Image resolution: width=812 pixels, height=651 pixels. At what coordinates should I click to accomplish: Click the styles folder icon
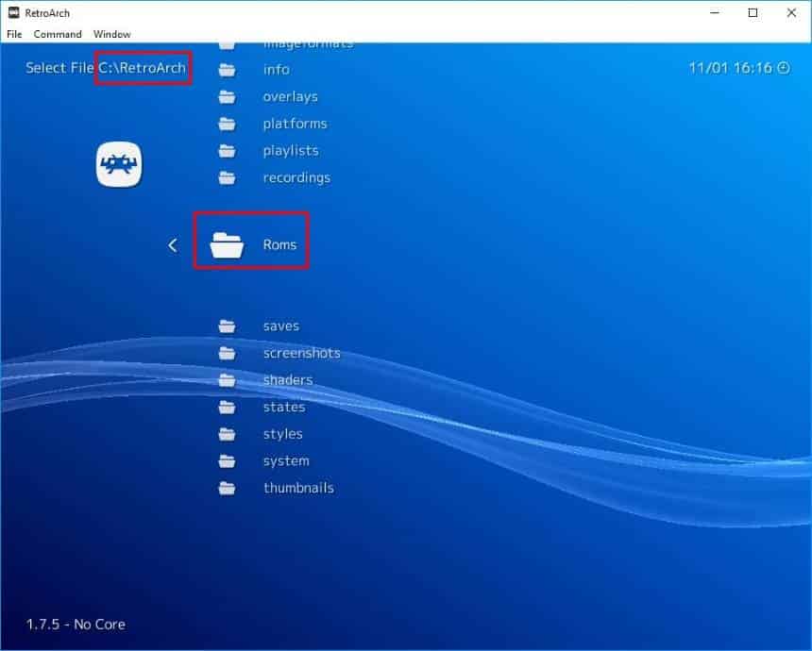pyautogui.click(x=227, y=434)
